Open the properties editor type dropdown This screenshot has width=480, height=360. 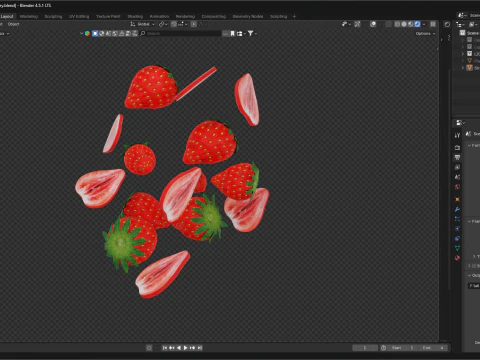(x=460, y=123)
